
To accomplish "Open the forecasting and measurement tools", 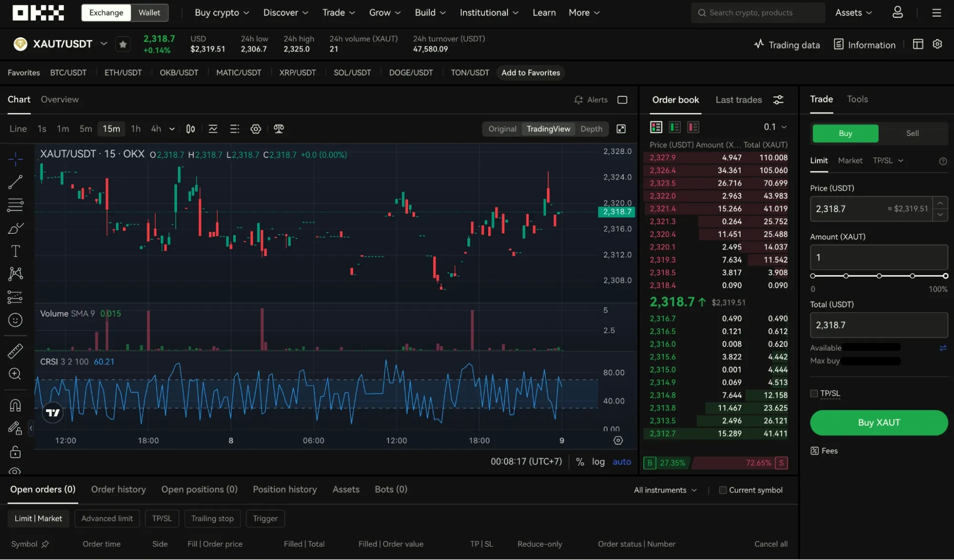I will [x=15, y=297].
